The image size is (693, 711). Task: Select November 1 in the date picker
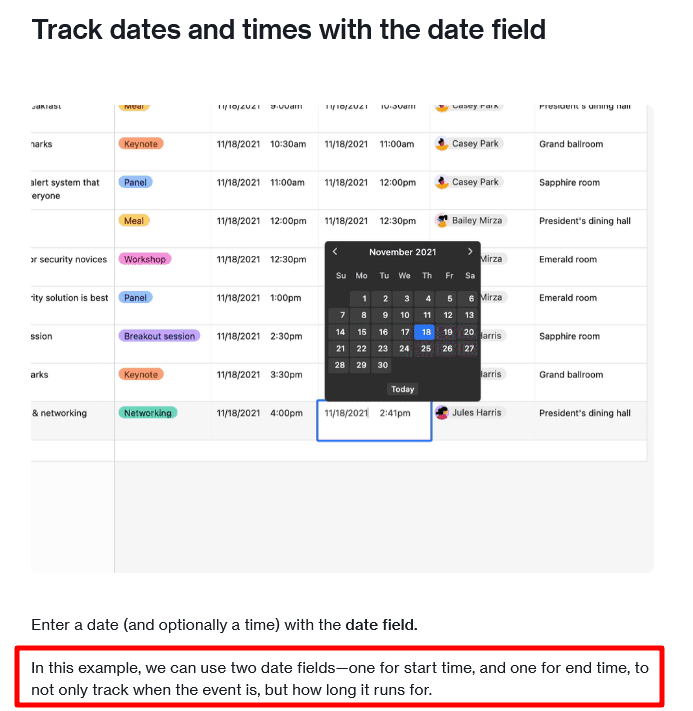pyautogui.click(x=362, y=299)
